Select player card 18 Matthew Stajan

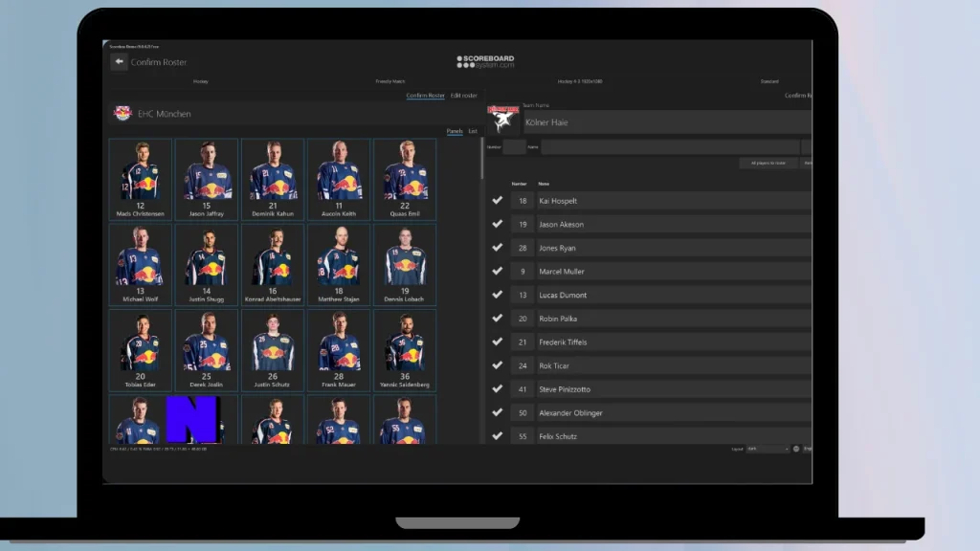pyautogui.click(x=339, y=265)
